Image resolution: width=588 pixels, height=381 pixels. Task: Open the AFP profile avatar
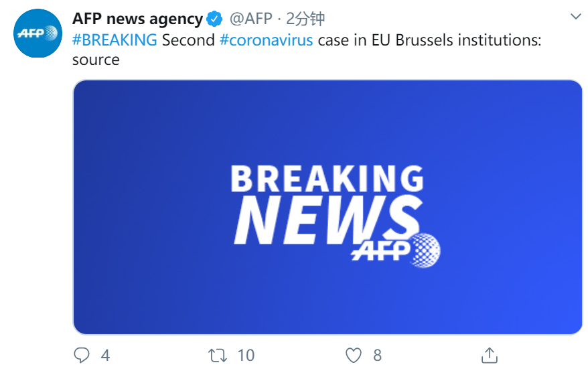pos(38,33)
